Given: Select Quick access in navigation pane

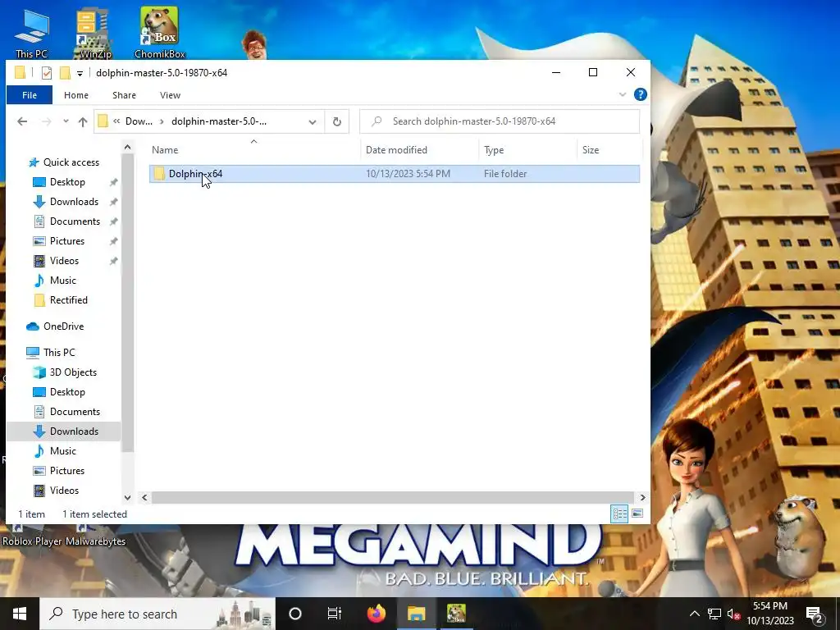Looking at the screenshot, I should click(x=71, y=162).
